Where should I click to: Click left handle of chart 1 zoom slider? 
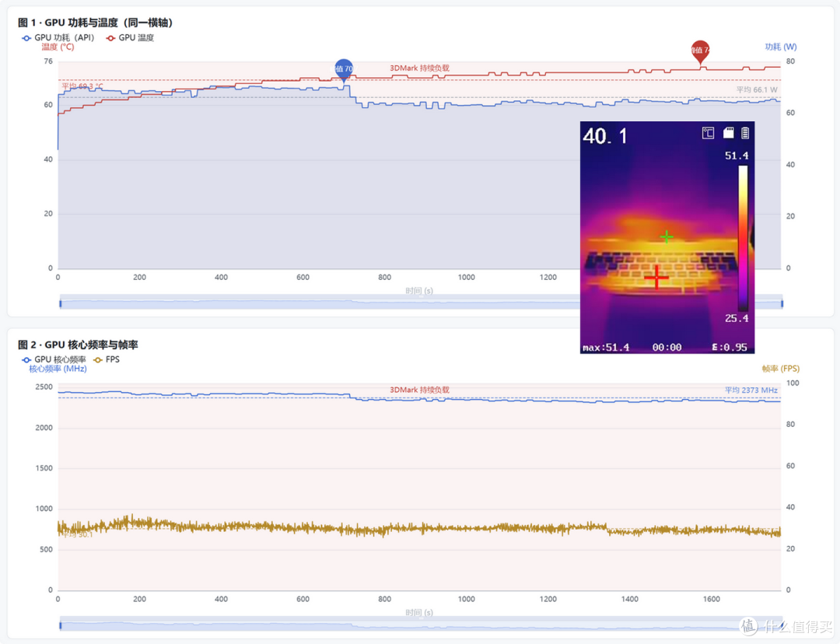coord(61,304)
